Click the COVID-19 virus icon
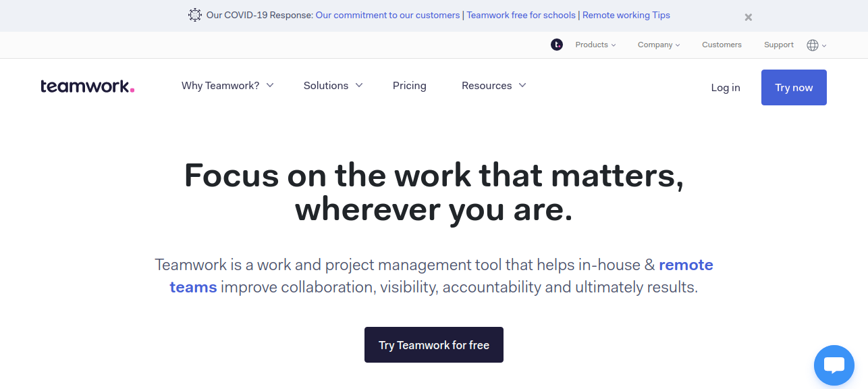Image resolution: width=868 pixels, height=389 pixels. click(195, 15)
